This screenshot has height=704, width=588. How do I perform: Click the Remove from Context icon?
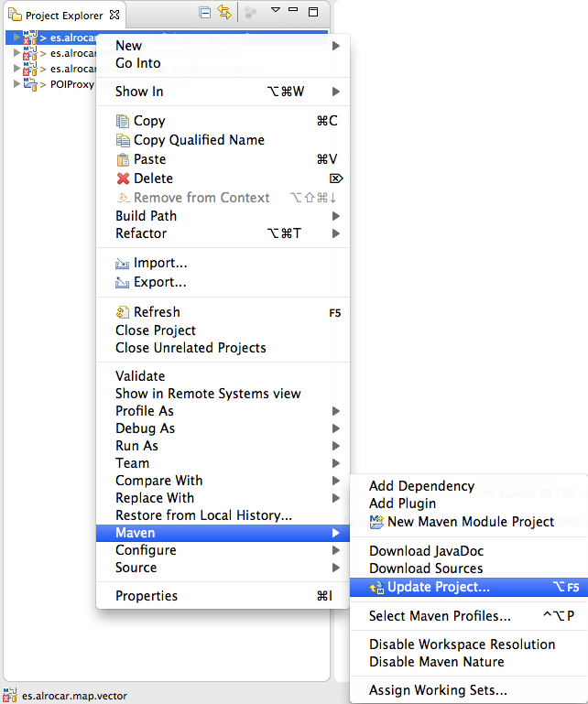pyautogui.click(x=123, y=198)
